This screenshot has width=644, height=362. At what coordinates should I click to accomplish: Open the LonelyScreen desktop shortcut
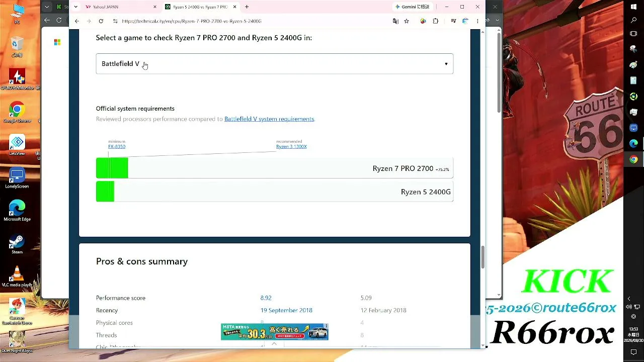click(x=17, y=178)
